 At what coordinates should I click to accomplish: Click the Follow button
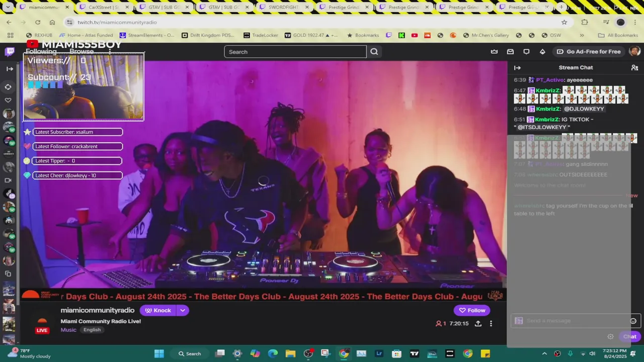pyautogui.click(x=472, y=310)
